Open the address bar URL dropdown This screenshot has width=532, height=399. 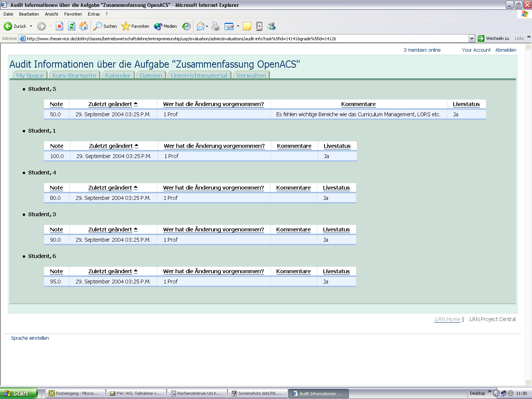472,38
